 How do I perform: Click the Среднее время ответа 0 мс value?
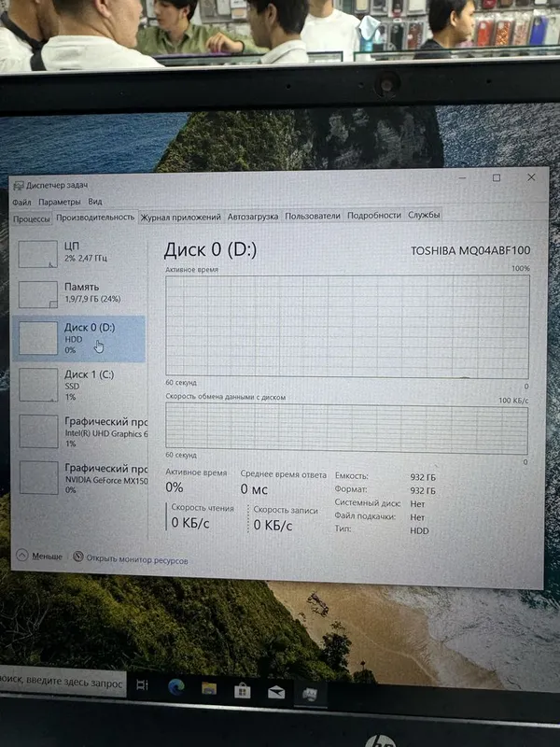click(x=254, y=489)
